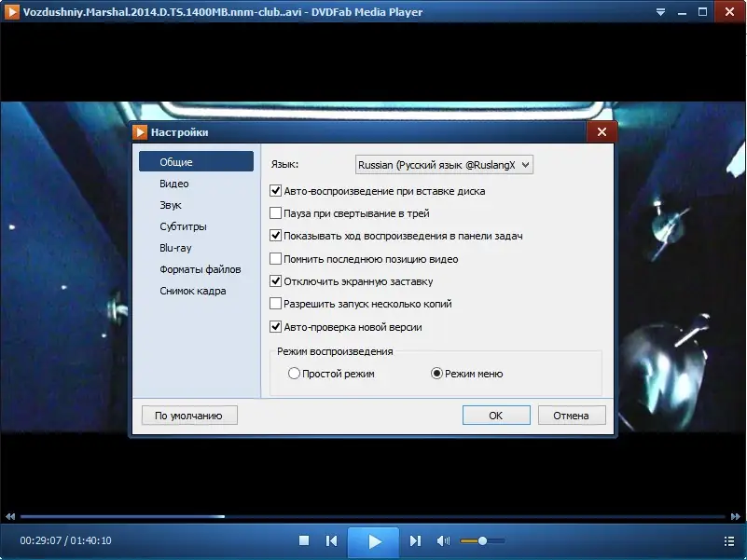
Task: Close the Настройки dialog
Action: [x=602, y=132]
